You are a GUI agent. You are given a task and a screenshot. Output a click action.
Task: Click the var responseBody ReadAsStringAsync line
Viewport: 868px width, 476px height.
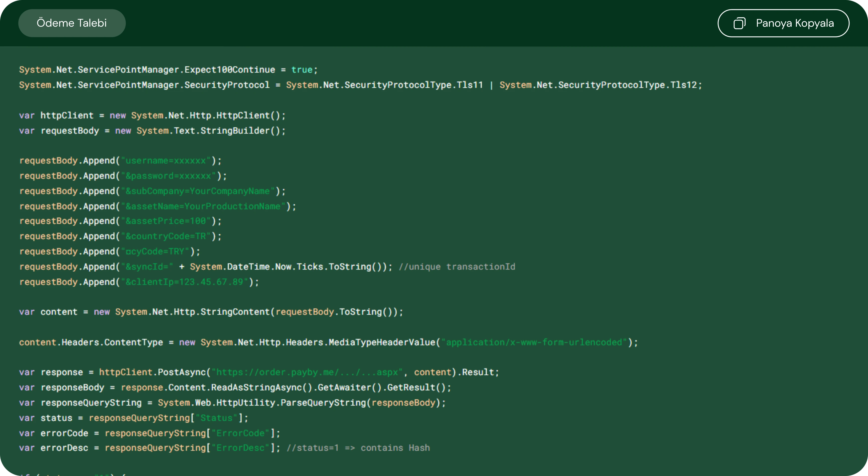(235, 387)
